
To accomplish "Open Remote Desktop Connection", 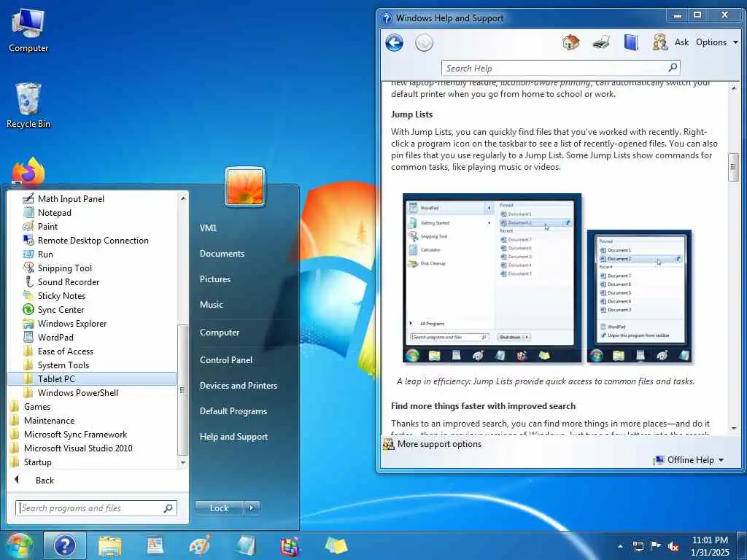I will pos(93,241).
